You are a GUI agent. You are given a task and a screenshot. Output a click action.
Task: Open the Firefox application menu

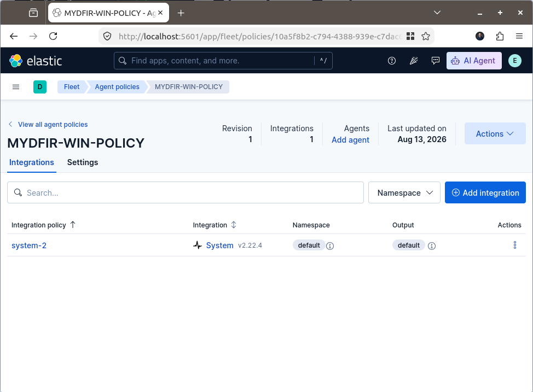[519, 36]
